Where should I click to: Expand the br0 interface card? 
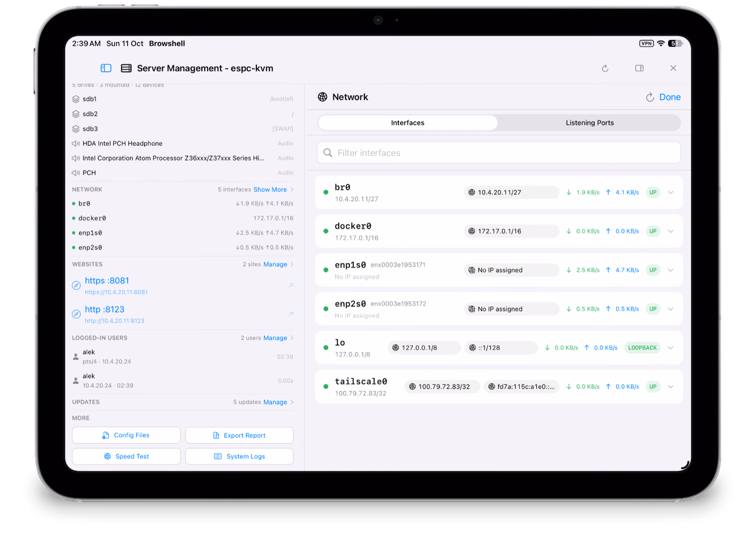coord(671,192)
